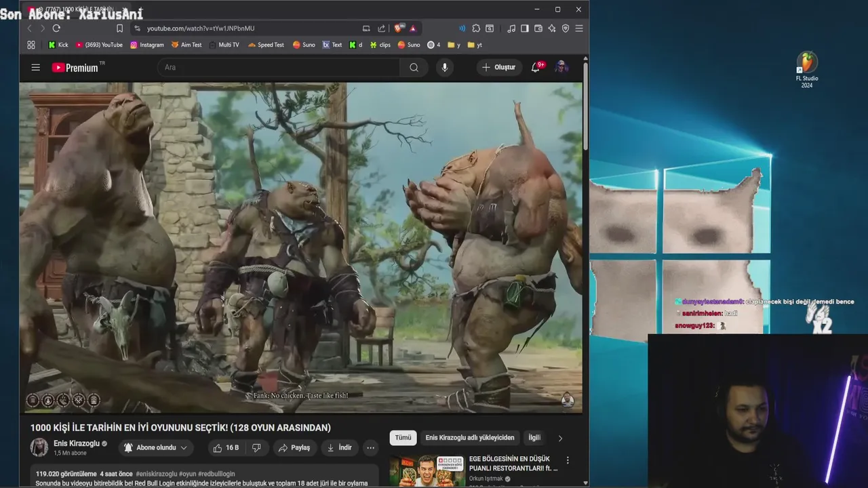Show more filter chips with right arrow
Viewport: 868px width, 488px height.
click(x=560, y=439)
